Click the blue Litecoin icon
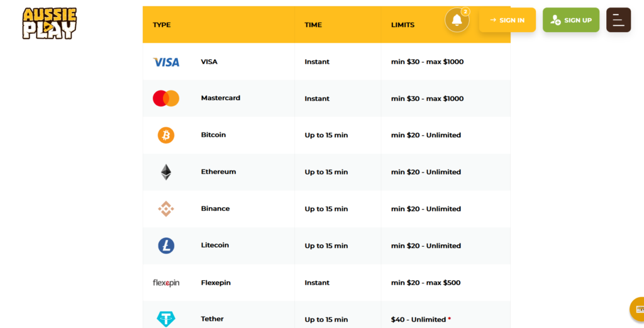This screenshot has width=644, height=328. point(166,246)
